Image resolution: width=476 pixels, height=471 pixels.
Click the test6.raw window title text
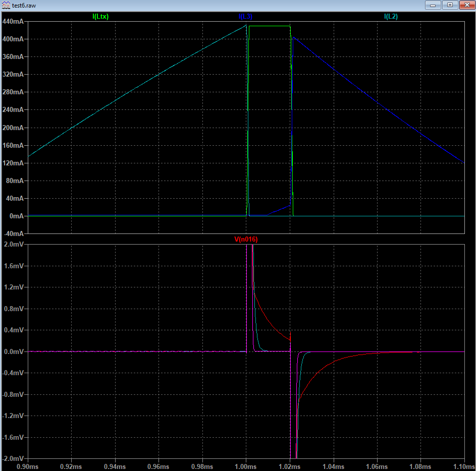pyautogui.click(x=24, y=6)
